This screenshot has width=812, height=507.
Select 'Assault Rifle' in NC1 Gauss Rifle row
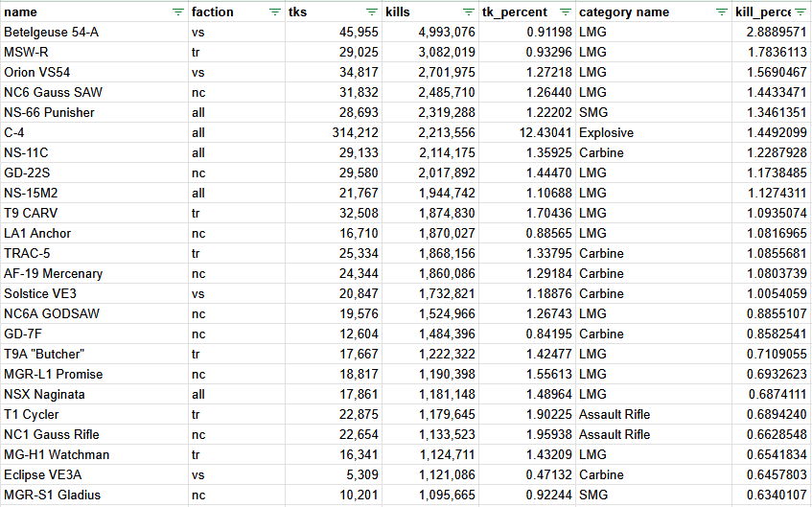click(654, 435)
